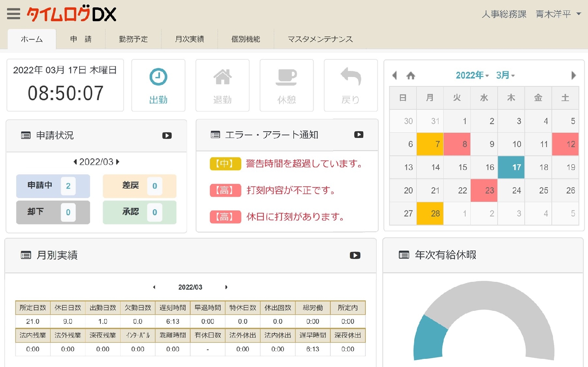Open the hamburger menu
Image resolution: width=588 pixels, height=367 pixels.
click(13, 14)
